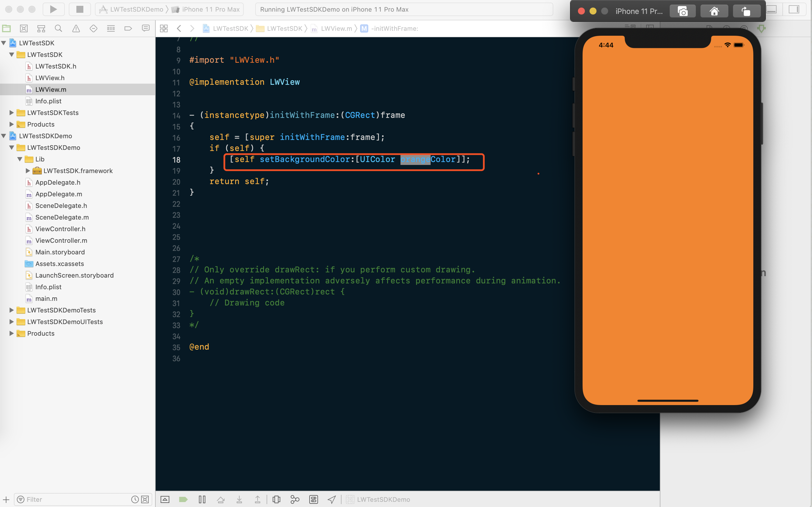The image size is (812, 507).
Task: Take a simulator screenshot with camera icon
Action: [x=682, y=11]
